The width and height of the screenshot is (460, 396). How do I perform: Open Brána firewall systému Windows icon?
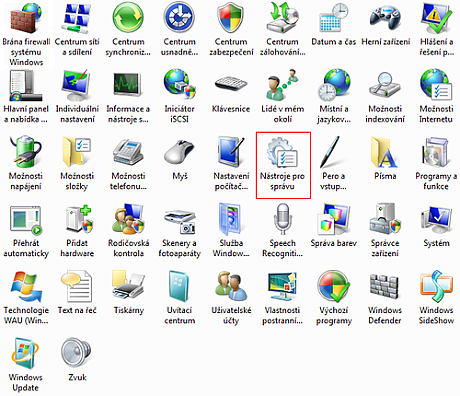[x=26, y=19]
